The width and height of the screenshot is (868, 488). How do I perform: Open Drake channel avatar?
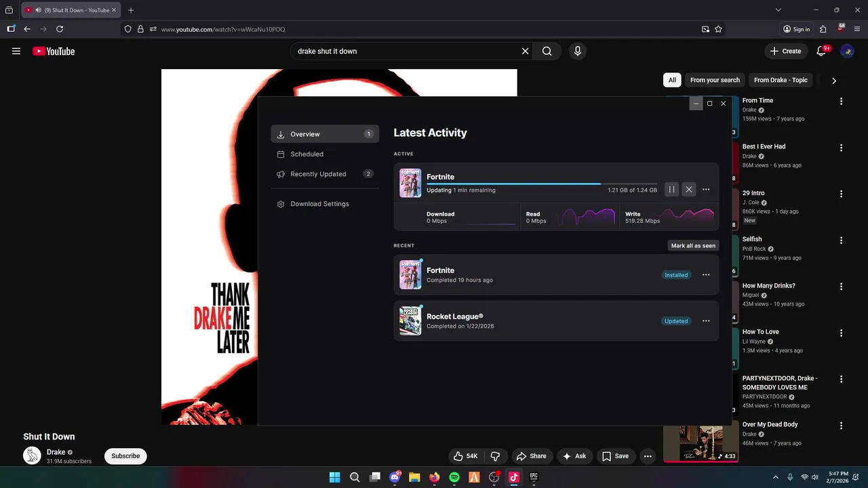tap(32, 455)
